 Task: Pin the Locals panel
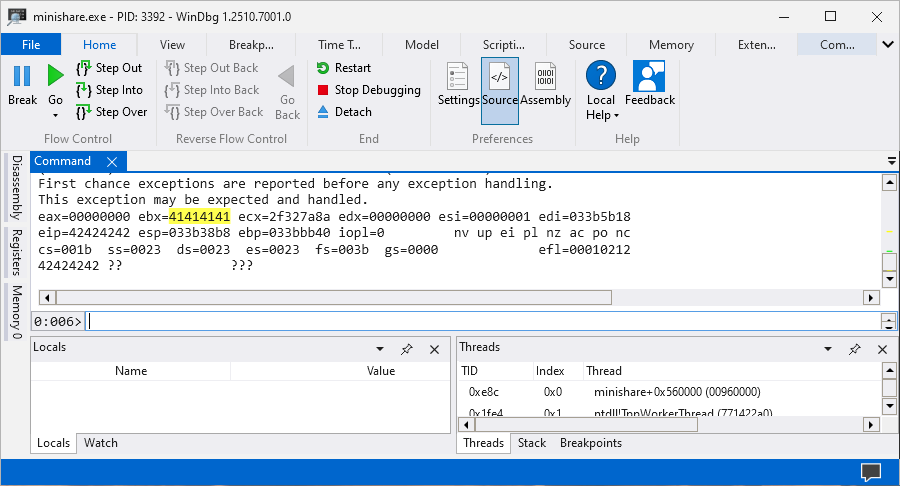407,349
